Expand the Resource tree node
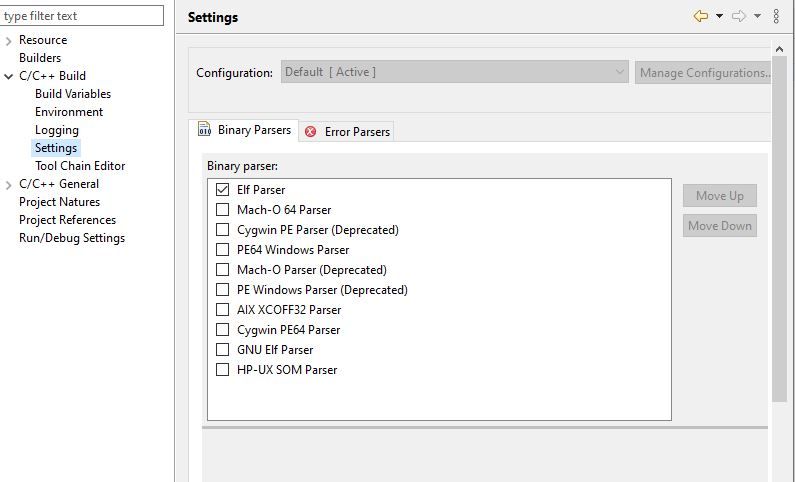The height and width of the screenshot is (482, 795). coord(8,41)
